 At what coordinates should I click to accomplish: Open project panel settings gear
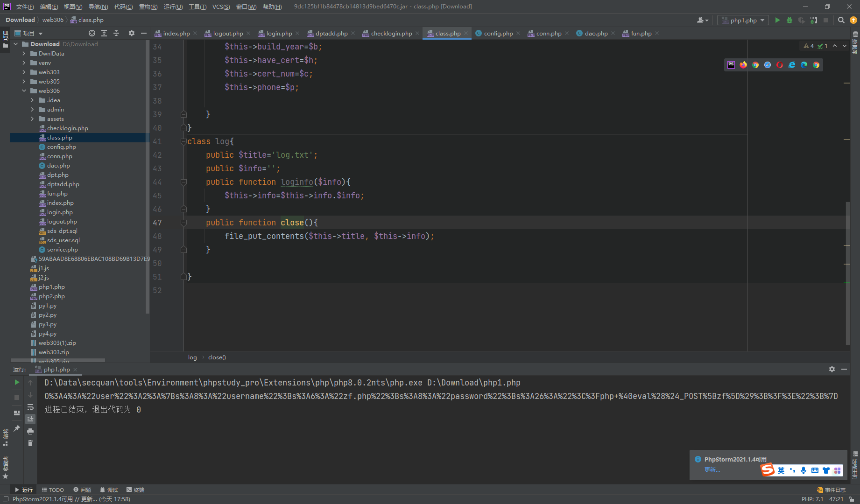point(132,33)
